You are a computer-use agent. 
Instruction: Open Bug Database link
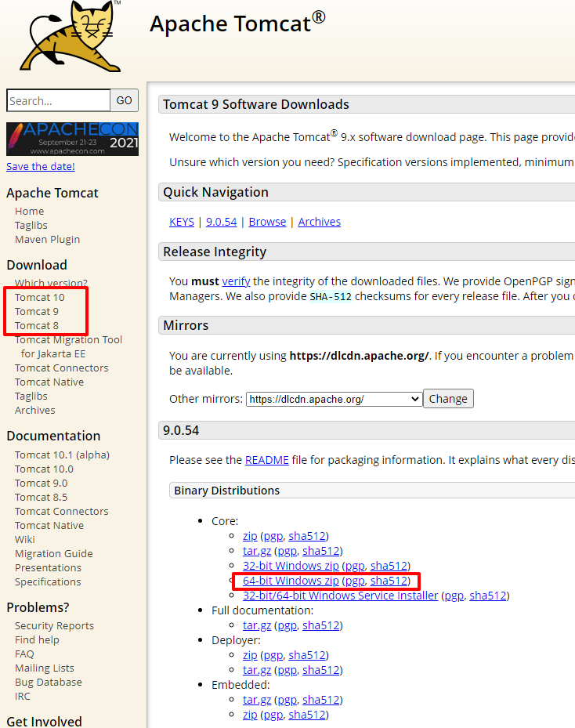click(49, 682)
